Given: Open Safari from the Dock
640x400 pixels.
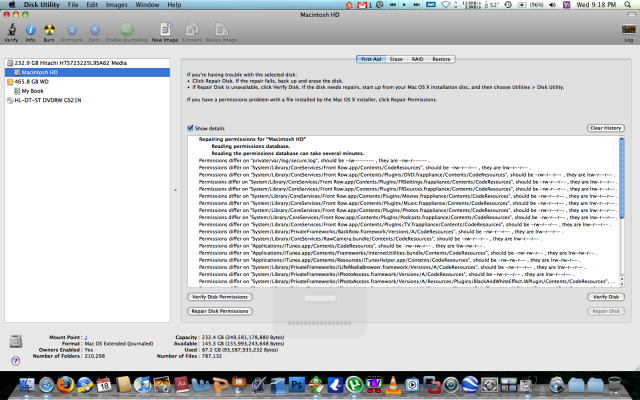Looking at the screenshot, I should point(46,384).
